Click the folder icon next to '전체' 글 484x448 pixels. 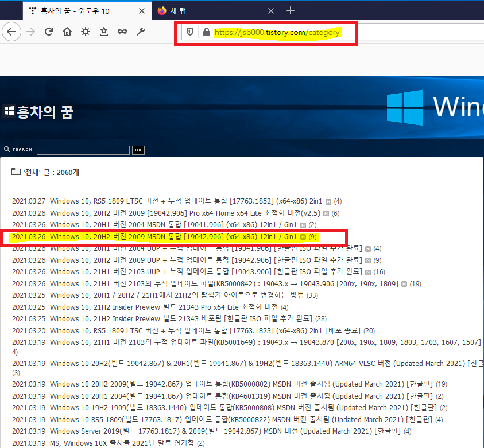(16, 172)
